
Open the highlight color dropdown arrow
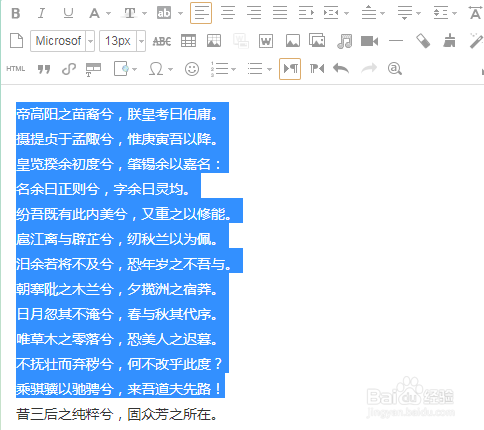[x=180, y=14]
